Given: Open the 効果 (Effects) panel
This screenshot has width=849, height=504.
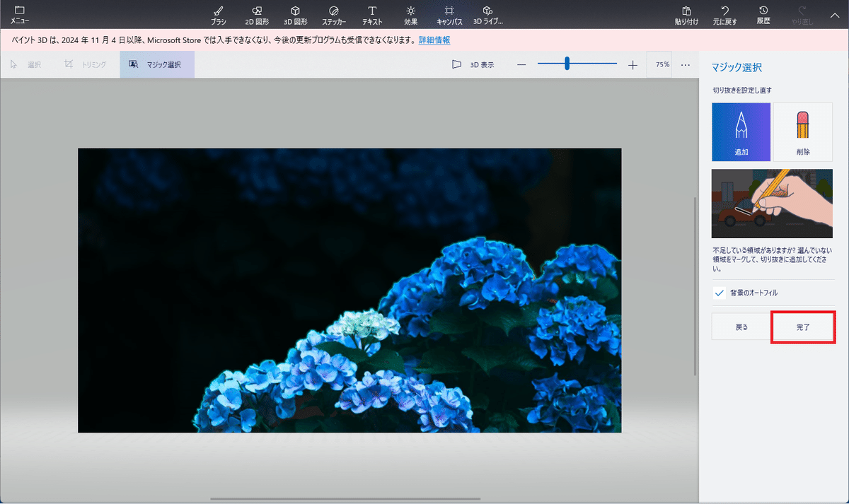Looking at the screenshot, I should (410, 15).
